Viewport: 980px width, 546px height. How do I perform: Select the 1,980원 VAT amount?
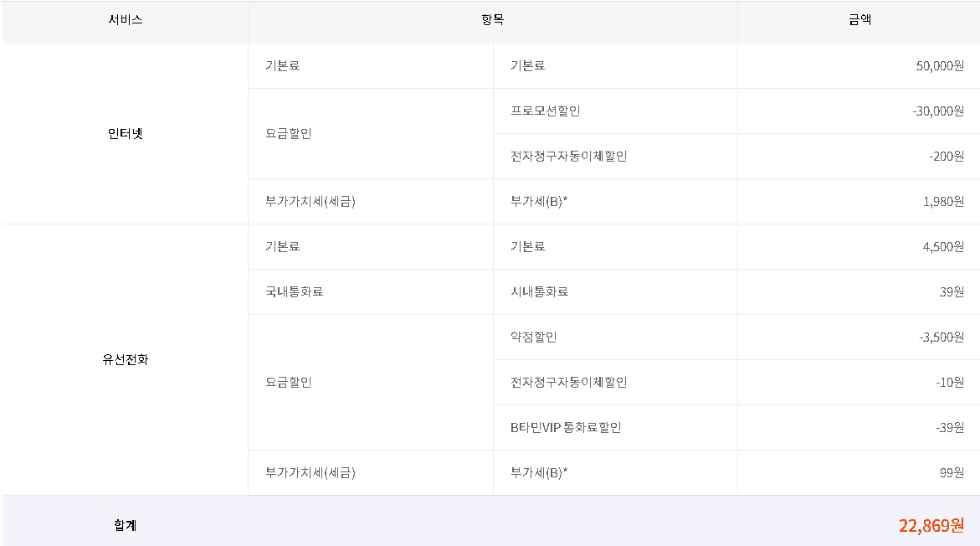pos(943,202)
